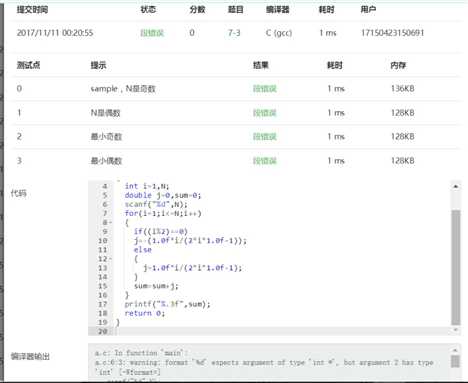Click the 编译器输出 section label
The image size is (468, 383).
pyautogui.click(x=30, y=356)
